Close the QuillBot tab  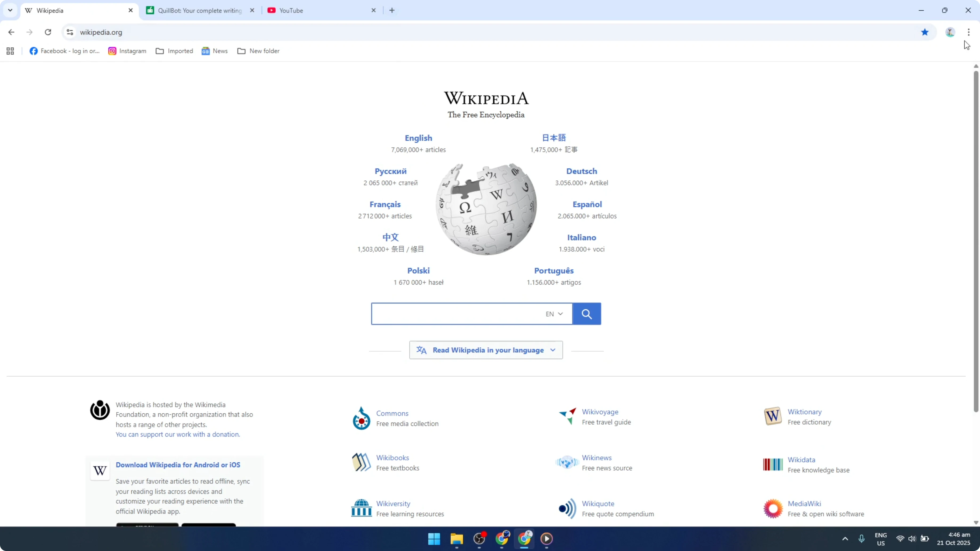click(252, 10)
